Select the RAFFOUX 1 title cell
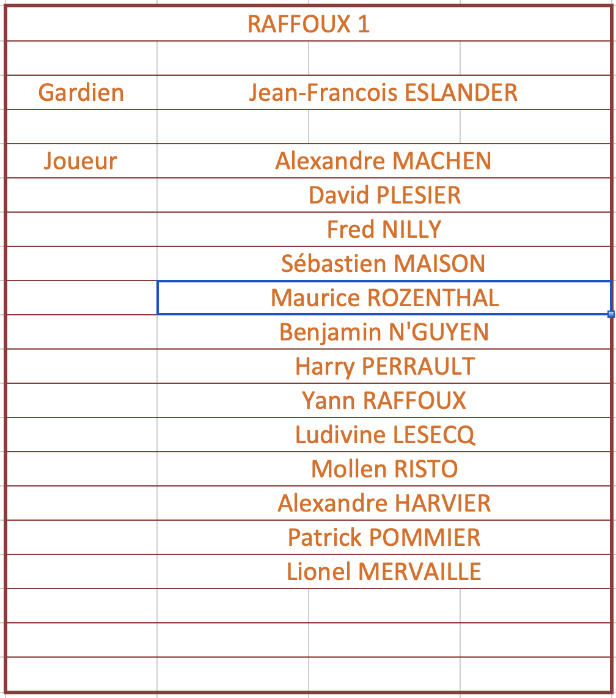The height and width of the screenshot is (698, 616). (309, 24)
